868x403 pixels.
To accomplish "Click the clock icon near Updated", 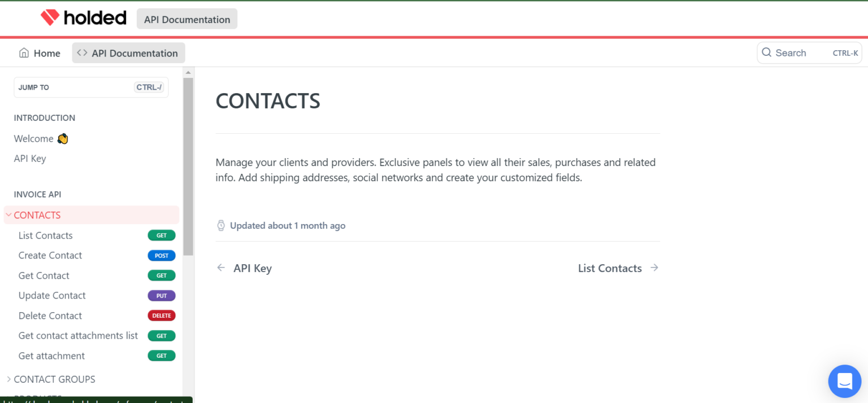I will pos(221,226).
